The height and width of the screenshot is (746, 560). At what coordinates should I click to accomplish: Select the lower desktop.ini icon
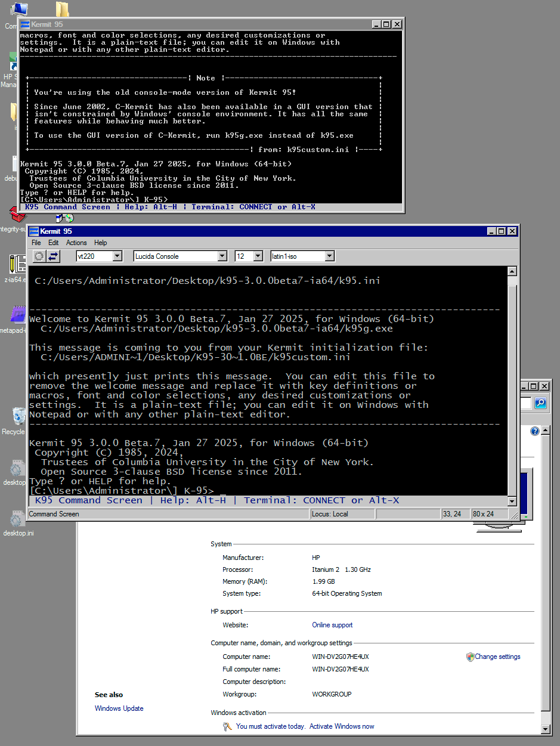point(18,518)
